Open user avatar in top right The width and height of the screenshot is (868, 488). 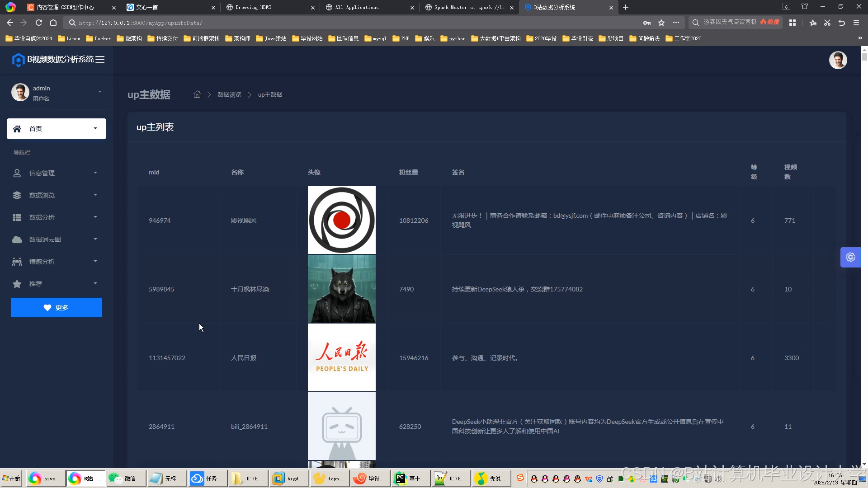pyautogui.click(x=838, y=60)
